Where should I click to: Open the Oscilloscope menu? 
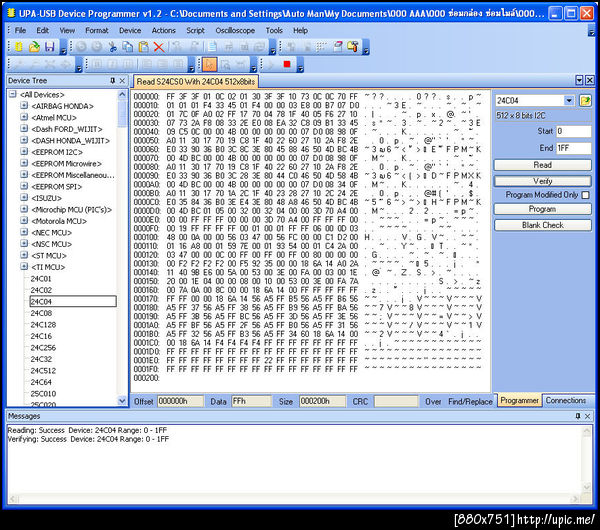click(x=235, y=30)
